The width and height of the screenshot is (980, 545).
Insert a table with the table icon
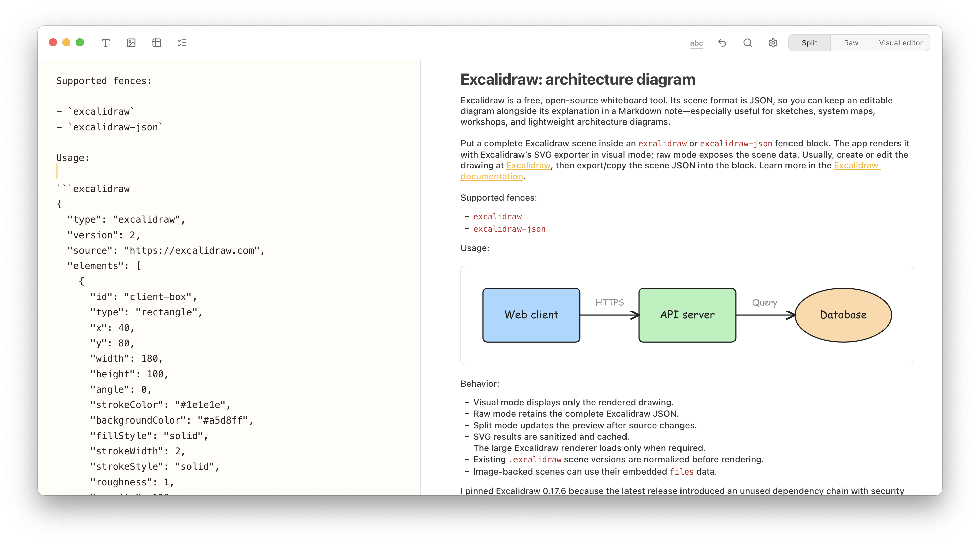[157, 43]
